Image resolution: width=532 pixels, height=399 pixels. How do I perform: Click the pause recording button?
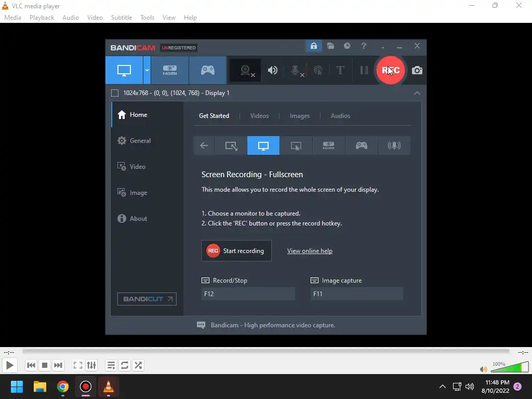364,70
